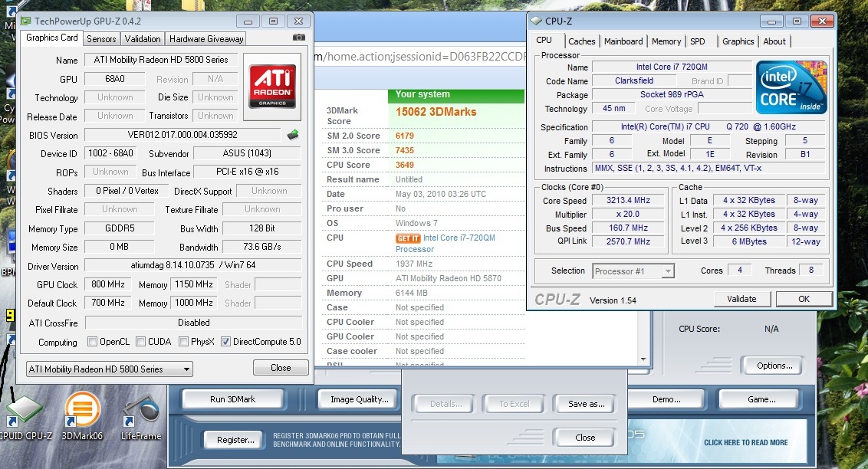
Task: Click the Subvendor value ASUS (1043)
Action: click(247, 153)
